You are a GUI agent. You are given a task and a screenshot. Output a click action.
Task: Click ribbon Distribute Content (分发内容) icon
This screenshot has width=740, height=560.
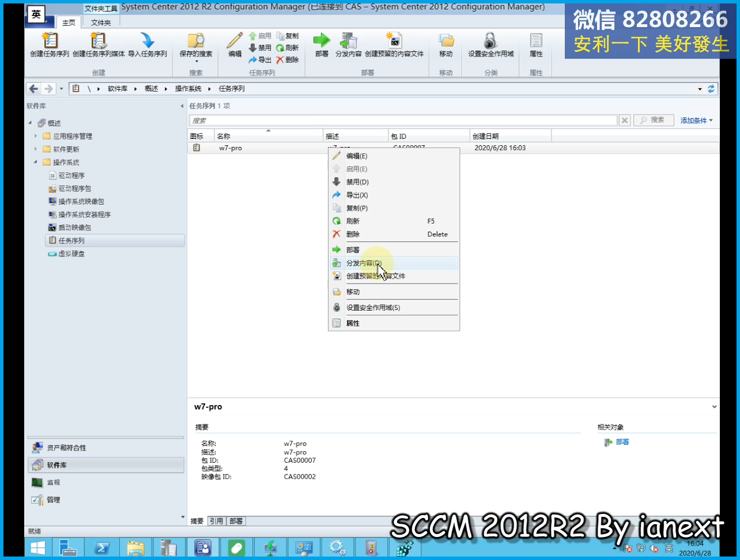click(349, 46)
